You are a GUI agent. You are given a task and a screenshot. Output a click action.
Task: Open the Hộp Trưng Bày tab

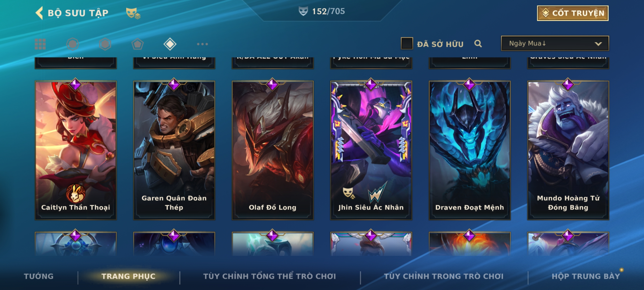(586, 276)
